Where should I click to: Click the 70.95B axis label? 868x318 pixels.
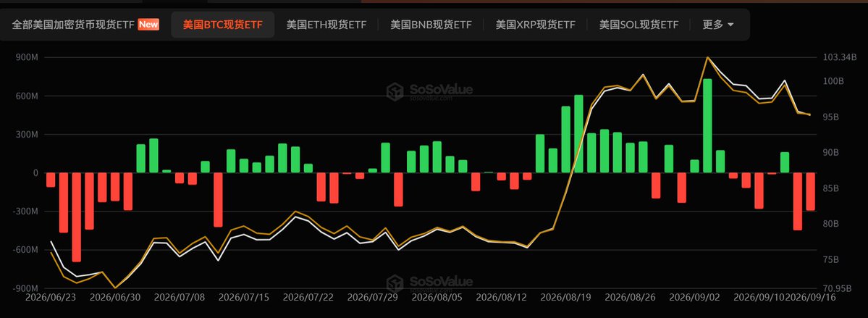pos(838,288)
